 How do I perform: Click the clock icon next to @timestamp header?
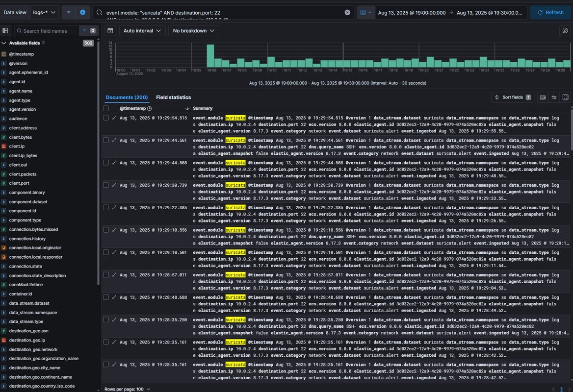(150, 108)
